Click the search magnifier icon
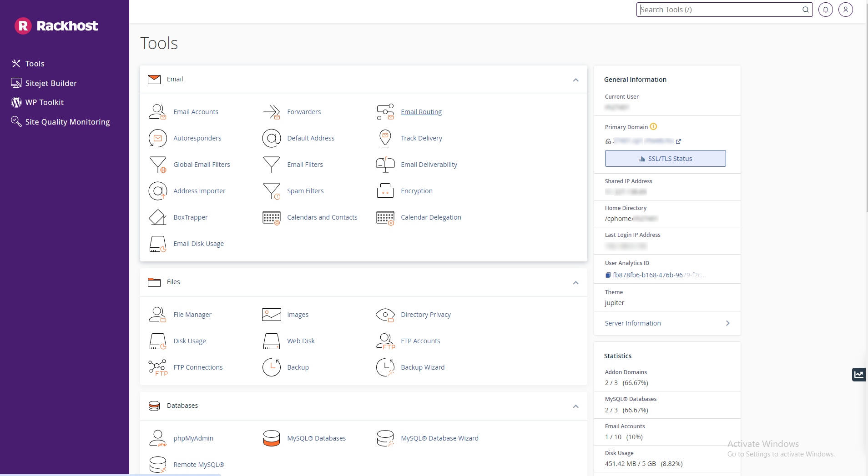Viewport: 868px width, 476px height. (x=805, y=10)
